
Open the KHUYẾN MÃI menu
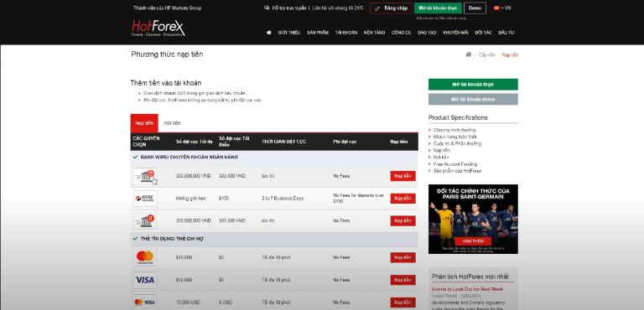(455, 33)
